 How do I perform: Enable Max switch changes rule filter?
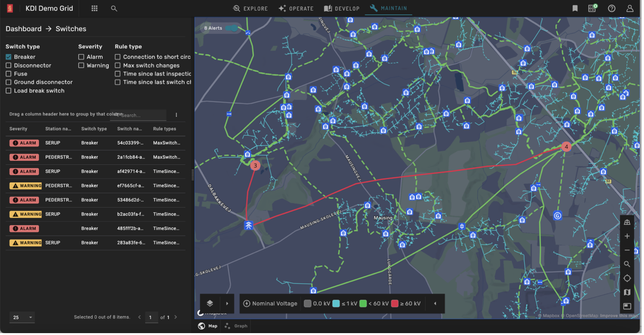118,66
